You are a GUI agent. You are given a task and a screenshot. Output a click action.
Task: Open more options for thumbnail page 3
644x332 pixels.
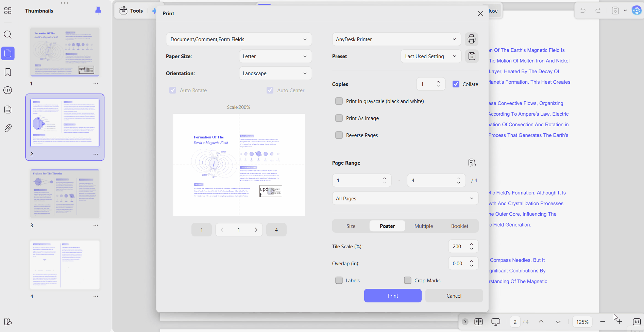coord(96,225)
